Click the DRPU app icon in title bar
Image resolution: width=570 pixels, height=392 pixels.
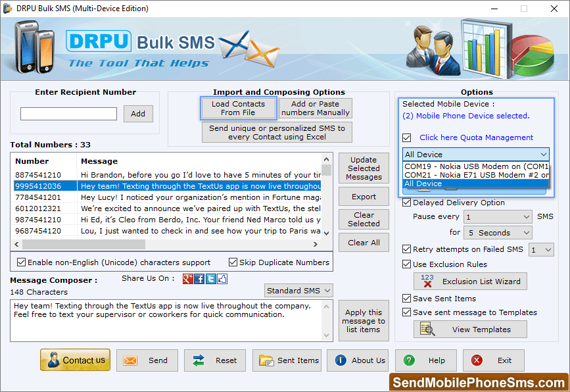7,9
